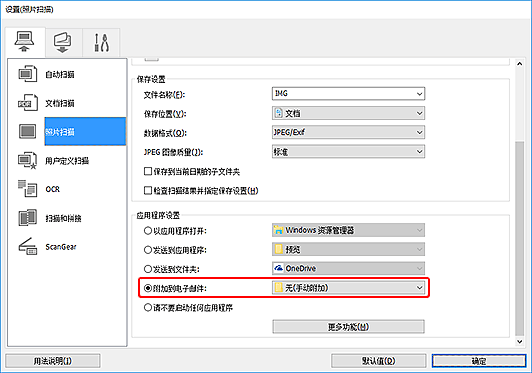This screenshot has height=373, width=532.
Task: Choose highlighted 照片扫描 entry
Action: pos(85,131)
